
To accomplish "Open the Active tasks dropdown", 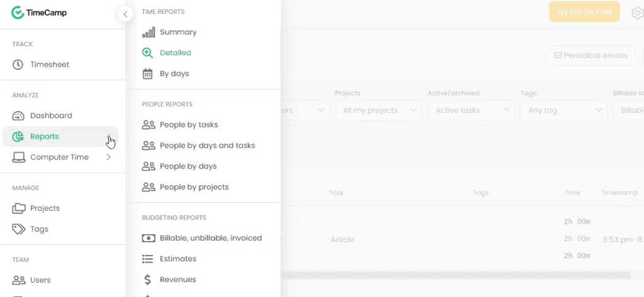I will pyautogui.click(x=471, y=111).
